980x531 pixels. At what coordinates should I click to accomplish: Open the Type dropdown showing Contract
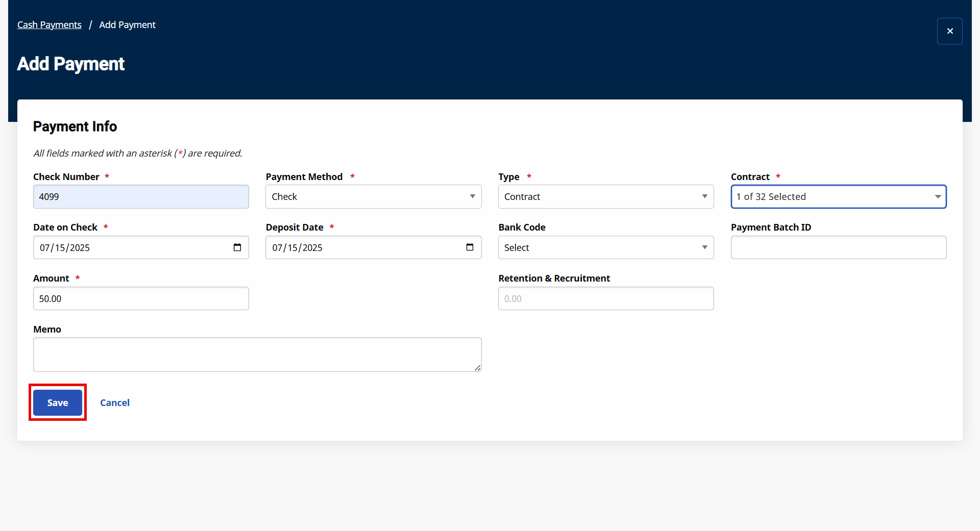point(605,197)
